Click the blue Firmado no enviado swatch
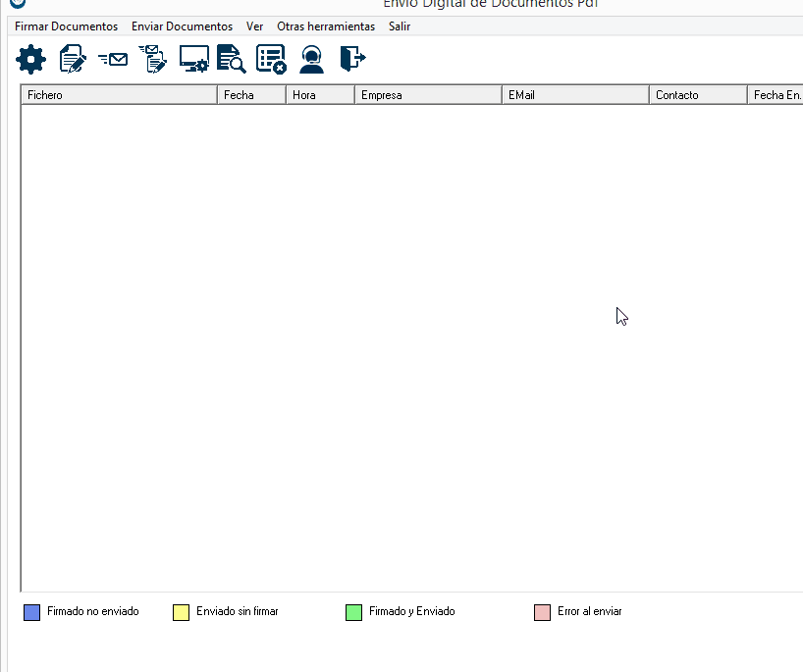 [32, 612]
